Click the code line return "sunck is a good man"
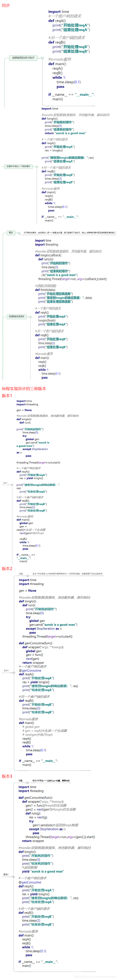117x980 pixels. (65, 133)
